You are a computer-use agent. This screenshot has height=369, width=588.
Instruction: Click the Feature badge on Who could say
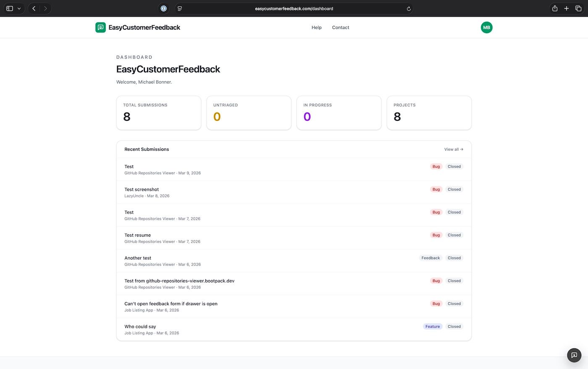click(x=432, y=326)
